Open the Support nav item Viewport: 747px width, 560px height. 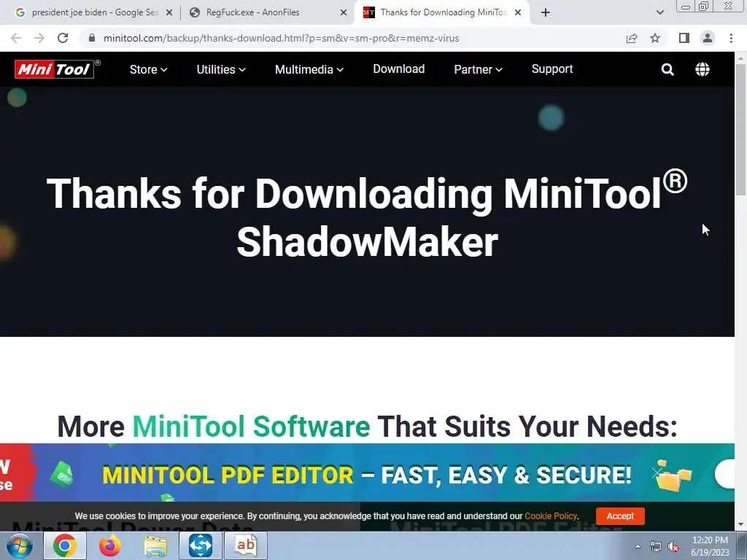coord(552,69)
